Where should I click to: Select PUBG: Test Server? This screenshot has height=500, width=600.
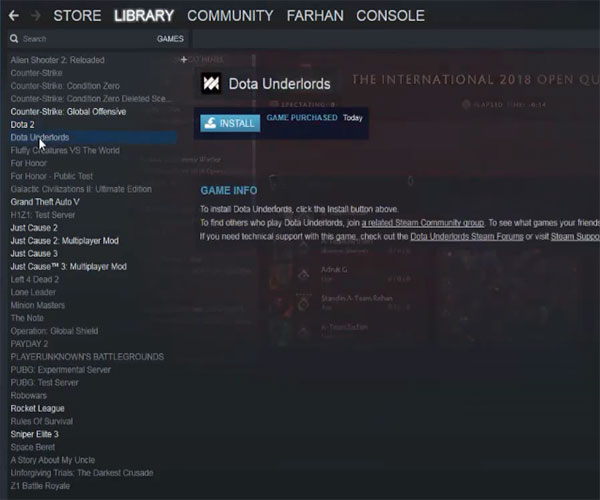click(44, 383)
